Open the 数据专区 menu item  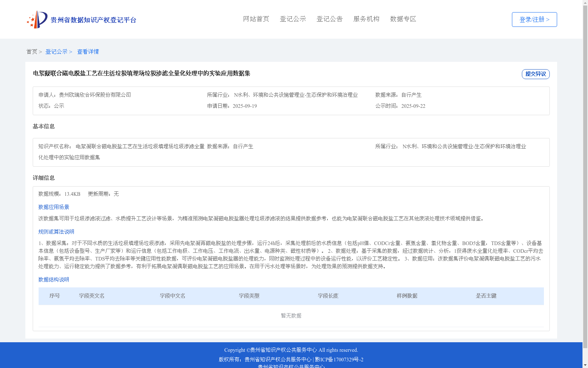click(403, 19)
